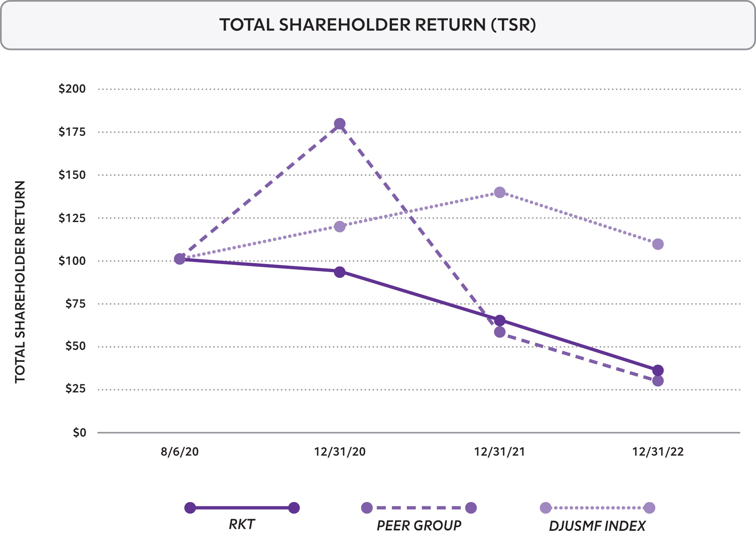Select the DJUSMF Index point at 12/31/20
The image size is (756, 534).
click(x=340, y=227)
